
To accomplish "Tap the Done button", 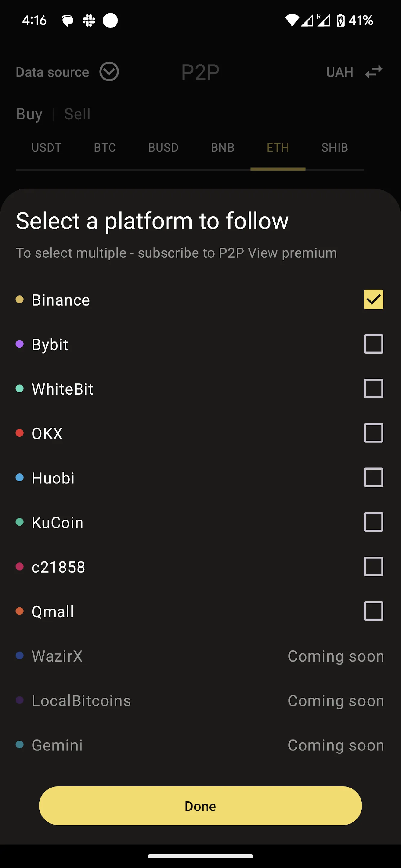I will coord(200,806).
